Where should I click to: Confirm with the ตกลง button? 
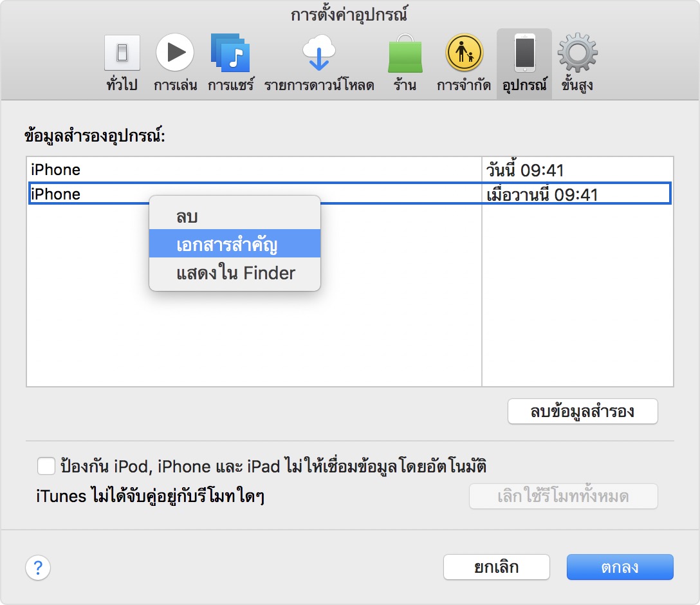tap(619, 567)
